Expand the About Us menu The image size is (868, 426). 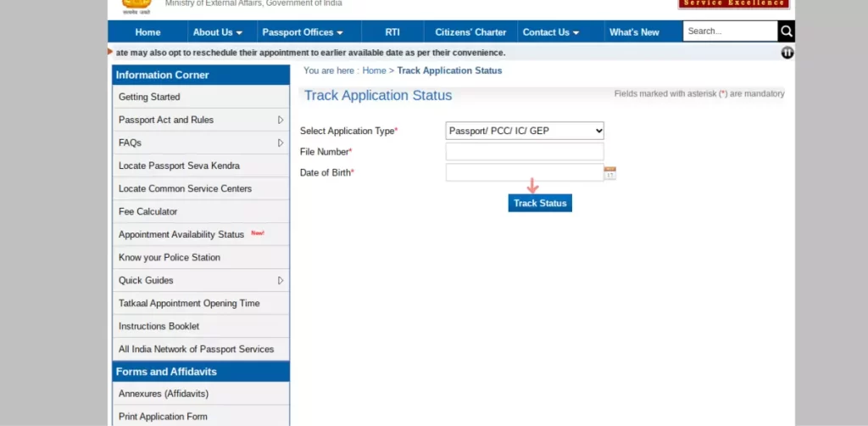(218, 32)
